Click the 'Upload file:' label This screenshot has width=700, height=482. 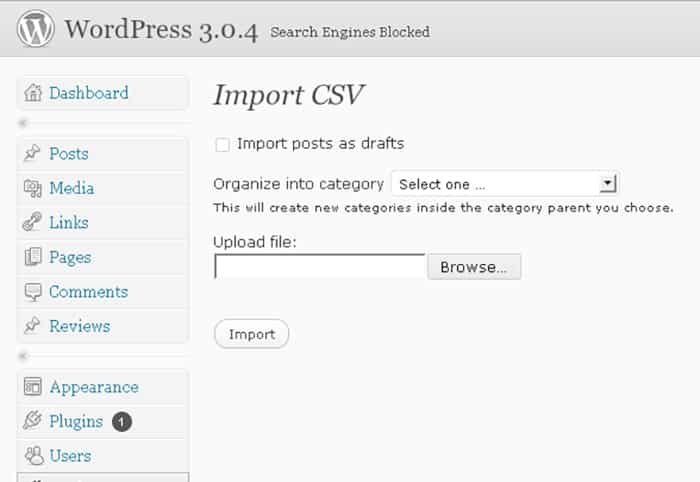tap(255, 242)
